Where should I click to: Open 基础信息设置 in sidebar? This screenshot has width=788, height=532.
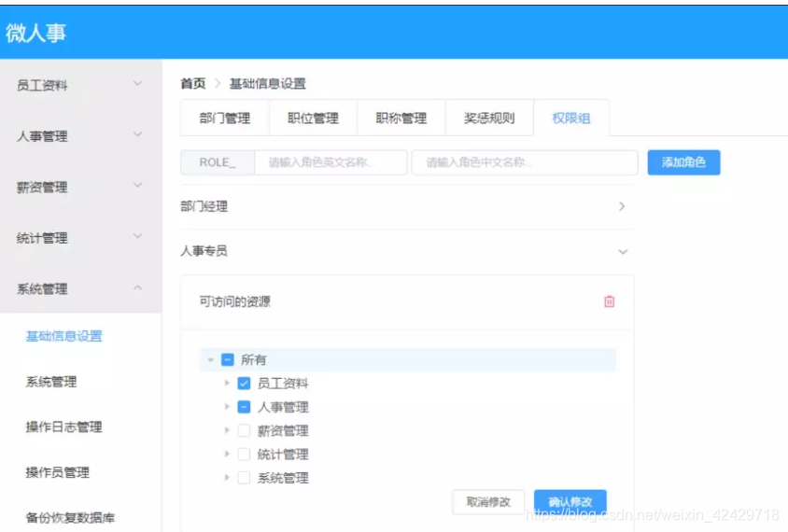[63, 336]
